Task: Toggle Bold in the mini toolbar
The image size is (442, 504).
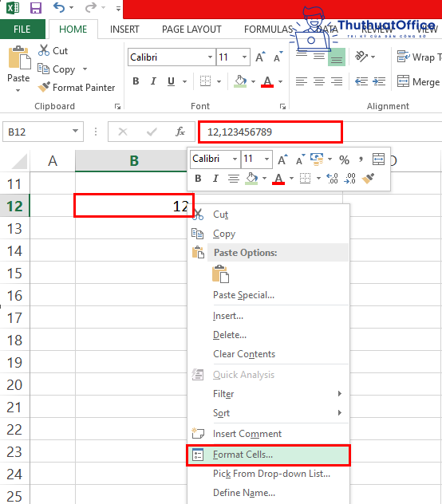Action: pyautogui.click(x=198, y=179)
